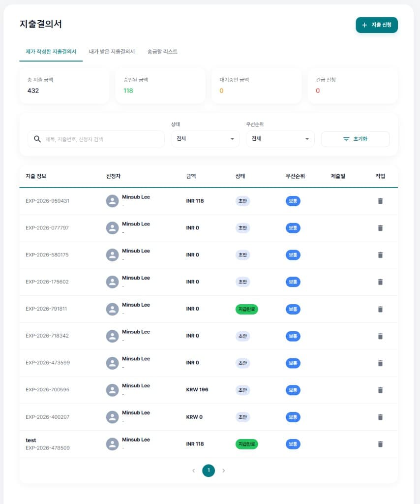Click avatar icon in EXP-2026-473599 row
The height and width of the screenshot is (504, 420).
click(x=113, y=363)
